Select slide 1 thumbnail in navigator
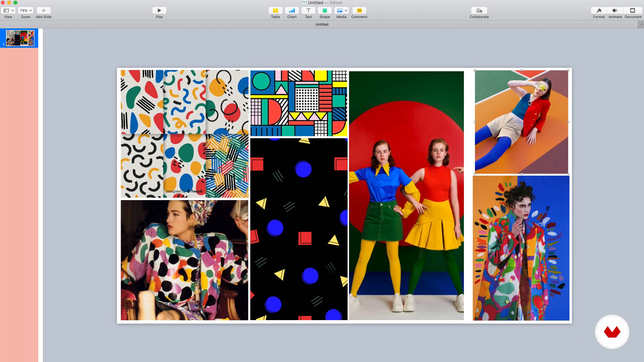This screenshot has width=644, height=362. [x=20, y=38]
